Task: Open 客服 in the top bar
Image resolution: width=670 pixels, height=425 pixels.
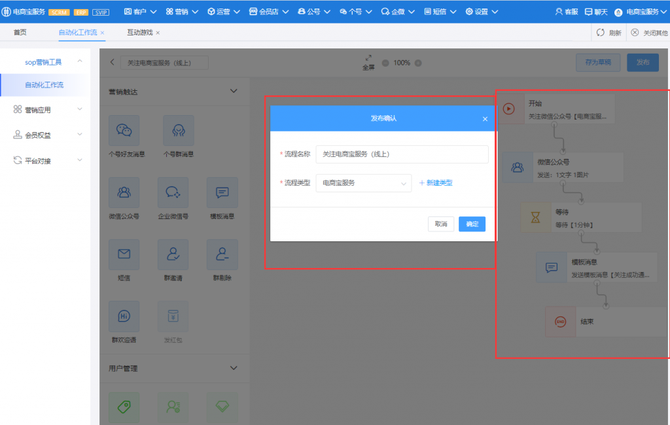Action: tap(566, 12)
